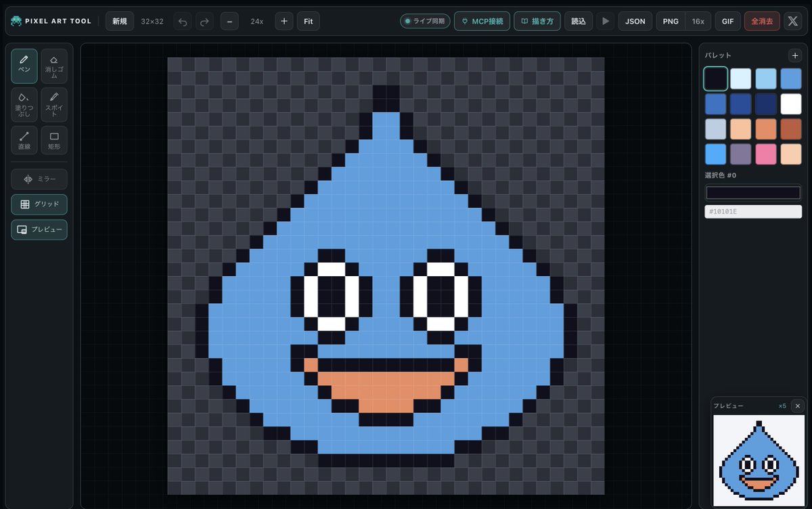This screenshot has height=509, width=812.
Task: Select the medium blue swatch in palette top row
Action: point(791,79)
